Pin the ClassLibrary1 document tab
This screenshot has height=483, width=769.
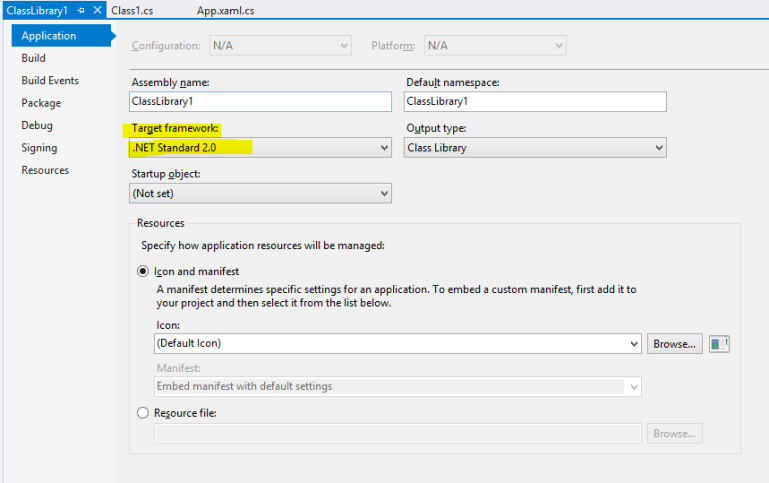tap(81, 10)
